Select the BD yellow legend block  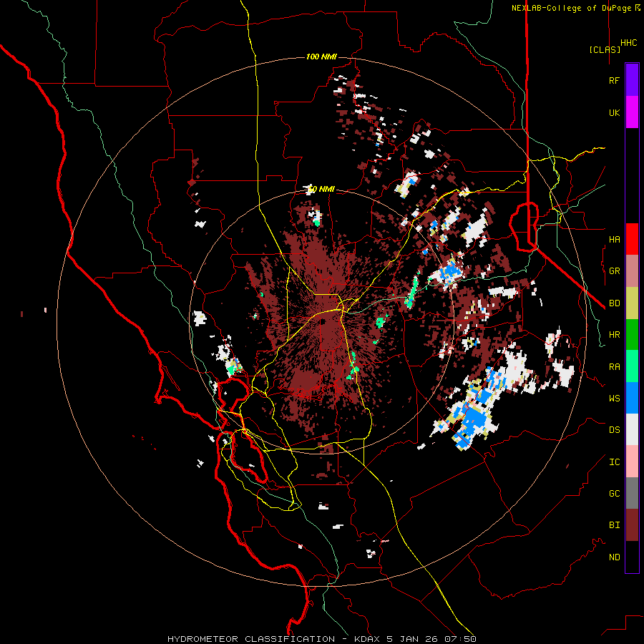click(x=632, y=303)
